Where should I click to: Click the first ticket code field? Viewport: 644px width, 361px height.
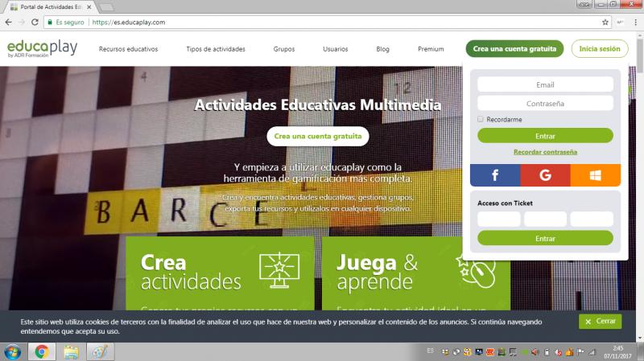tap(498, 219)
